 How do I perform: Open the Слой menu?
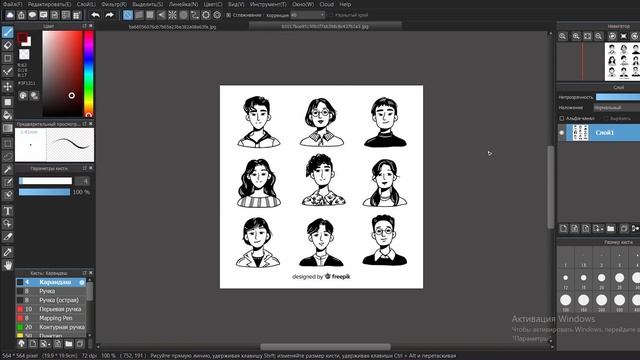pyautogui.click(x=86, y=4)
